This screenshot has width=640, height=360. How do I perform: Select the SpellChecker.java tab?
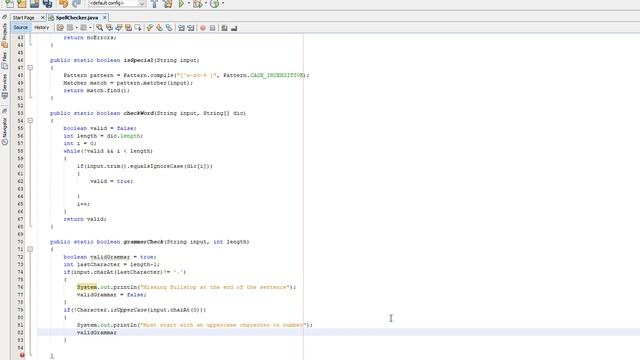77,18
